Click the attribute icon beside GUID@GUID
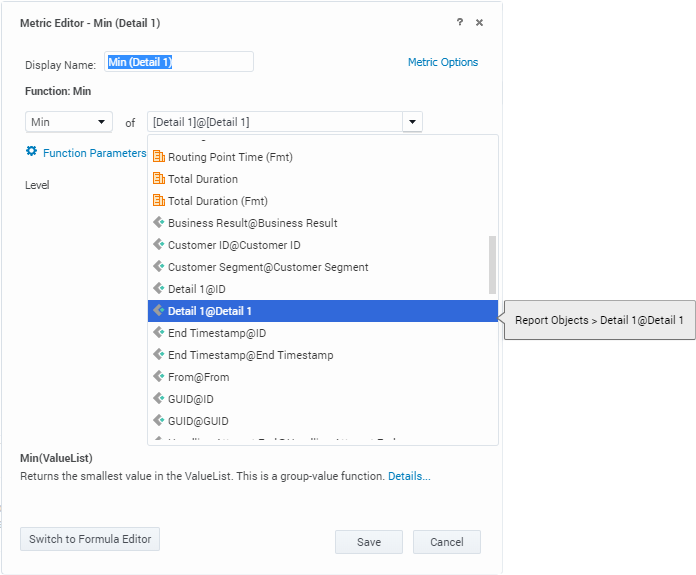The image size is (696, 575). 158,421
